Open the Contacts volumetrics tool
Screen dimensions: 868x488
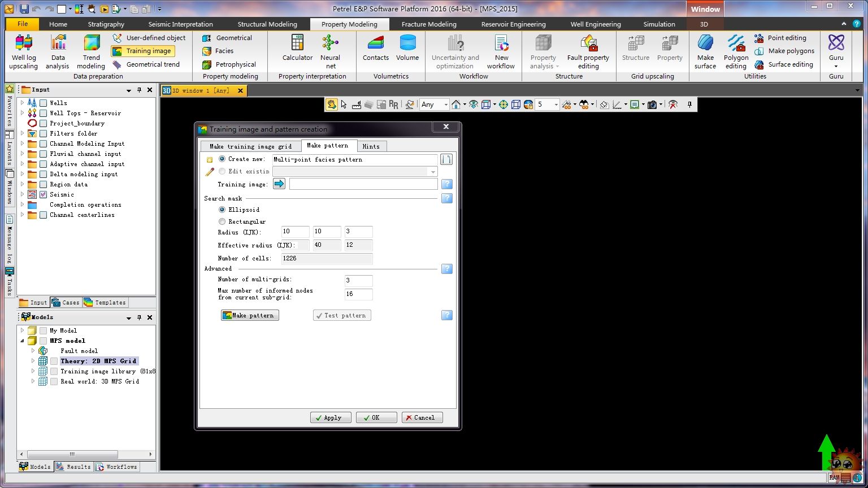tap(376, 48)
